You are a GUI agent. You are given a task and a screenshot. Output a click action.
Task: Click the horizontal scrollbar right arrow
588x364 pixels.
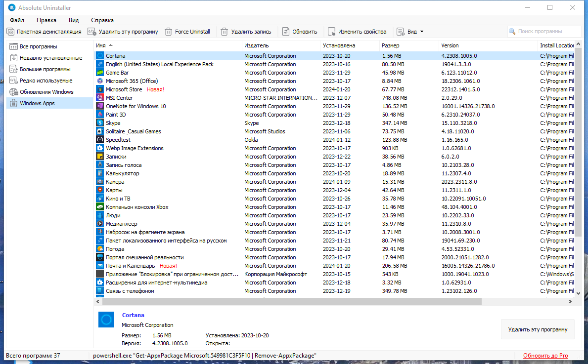pyautogui.click(x=570, y=301)
